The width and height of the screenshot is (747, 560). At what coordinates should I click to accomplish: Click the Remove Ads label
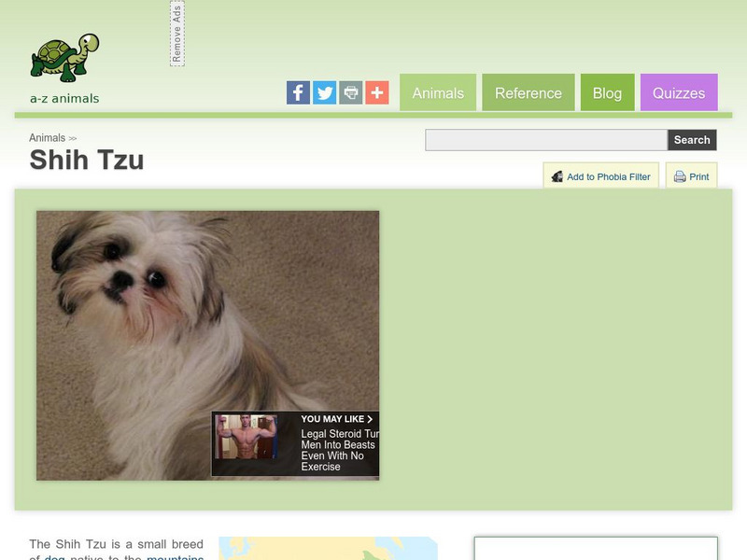click(x=177, y=34)
